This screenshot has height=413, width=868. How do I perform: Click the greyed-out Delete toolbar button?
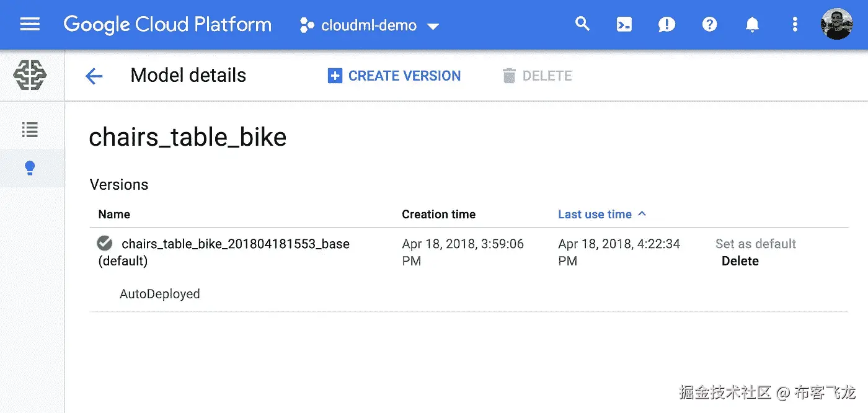(537, 76)
